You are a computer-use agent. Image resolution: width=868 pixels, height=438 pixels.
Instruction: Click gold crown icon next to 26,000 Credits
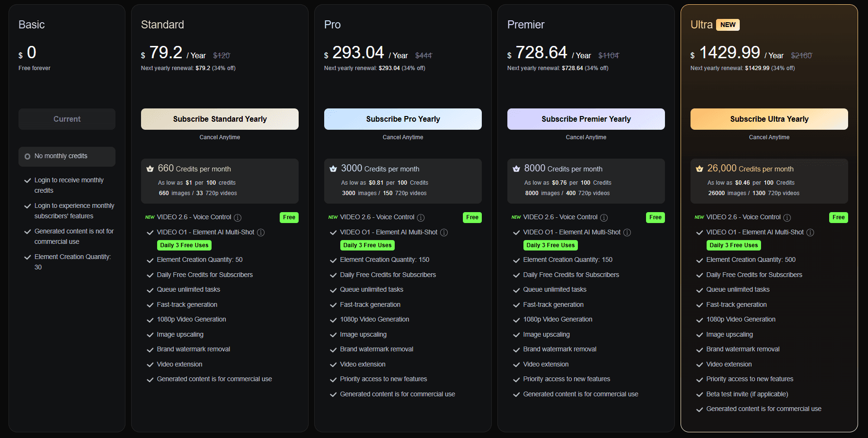click(700, 169)
